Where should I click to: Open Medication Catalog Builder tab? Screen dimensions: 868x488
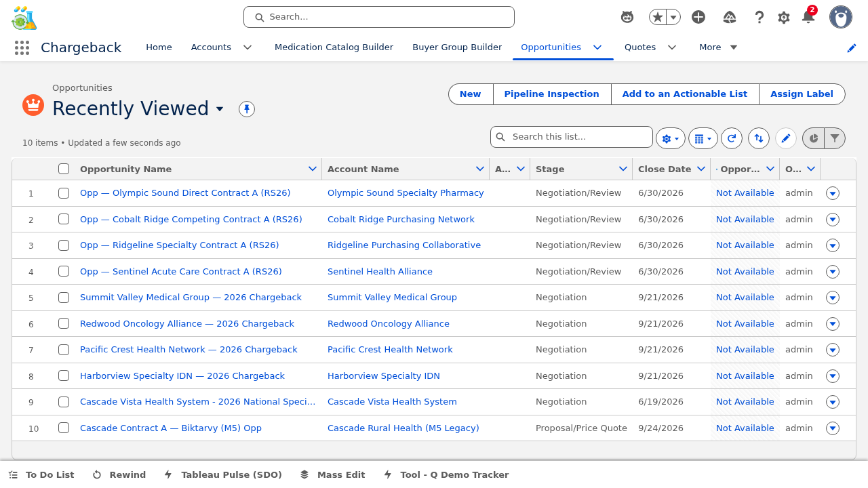[334, 47]
